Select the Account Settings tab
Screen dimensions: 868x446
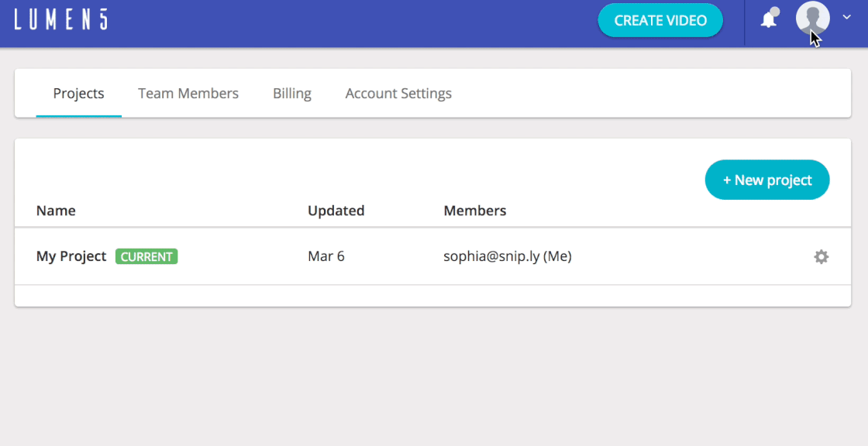(398, 94)
